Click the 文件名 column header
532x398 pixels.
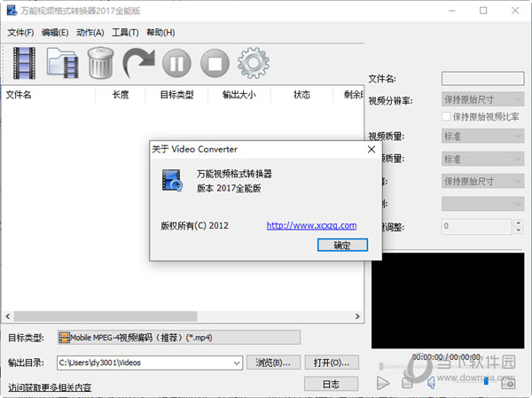coord(49,95)
